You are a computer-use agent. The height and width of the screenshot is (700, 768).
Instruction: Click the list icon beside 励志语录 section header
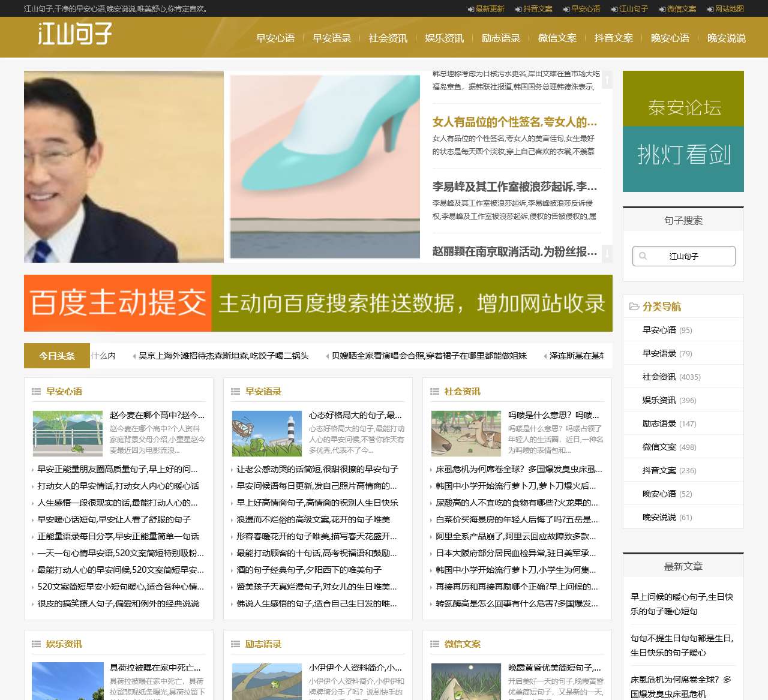235,644
